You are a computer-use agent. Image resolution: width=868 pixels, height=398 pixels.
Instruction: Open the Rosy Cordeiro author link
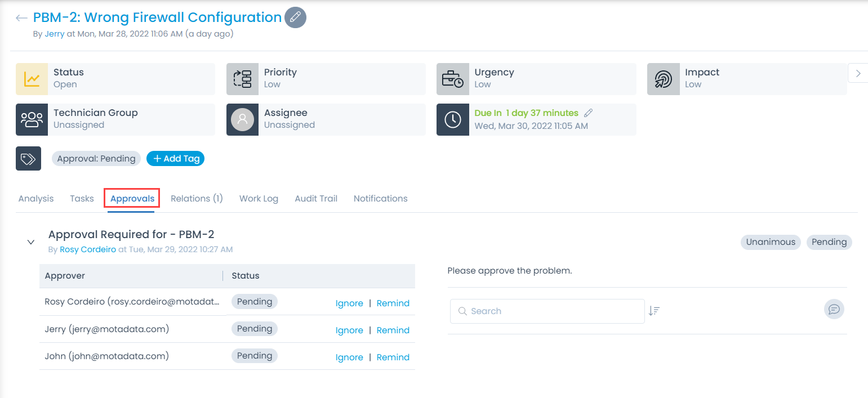tap(88, 249)
